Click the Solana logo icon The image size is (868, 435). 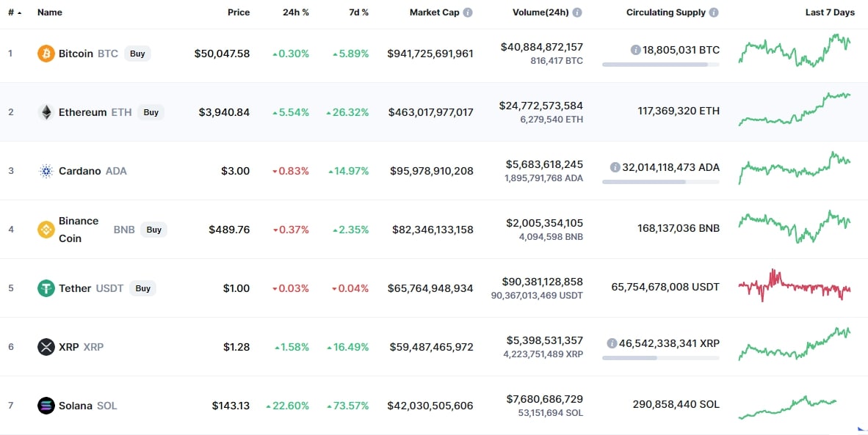click(46, 405)
